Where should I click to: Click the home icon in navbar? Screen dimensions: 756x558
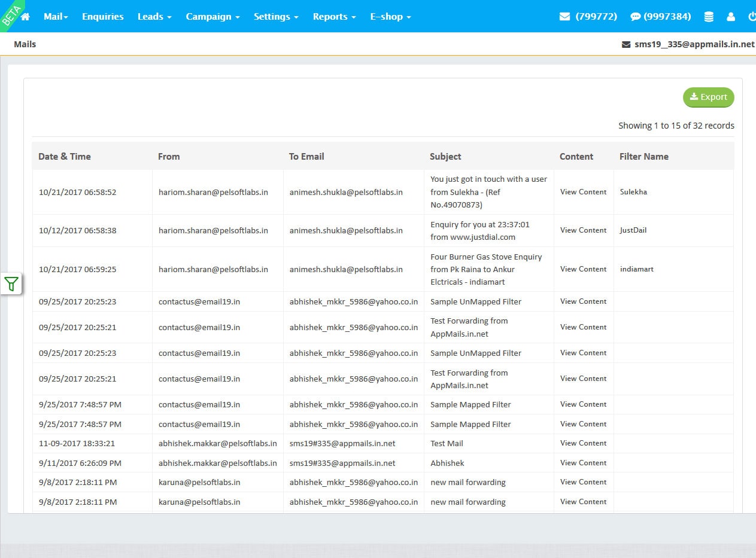[x=25, y=17]
